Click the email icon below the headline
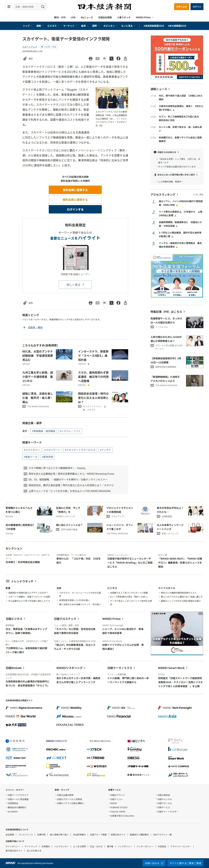This screenshot has width=209, height=868. pyautogui.click(x=98, y=59)
